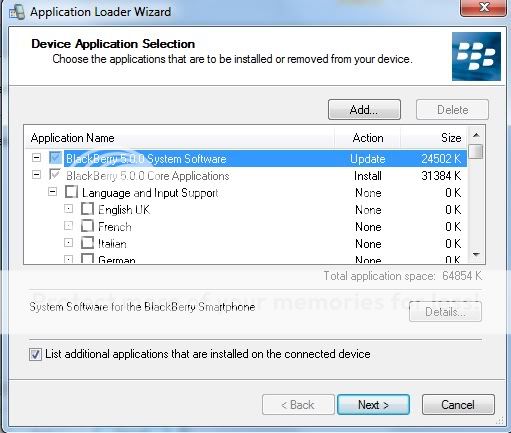Select the Italian row label
The image size is (511, 433).
pyautogui.click(x=112, y=244)
